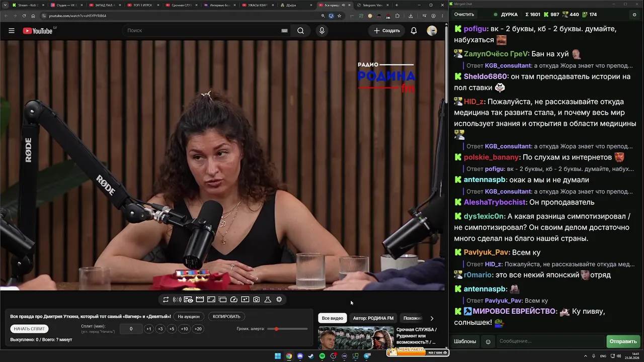The height and width of the screenshot is (362, 644).
Task: Open the Срочная СЛУЖБА / Рудимент video title
Action: point(417,336)
